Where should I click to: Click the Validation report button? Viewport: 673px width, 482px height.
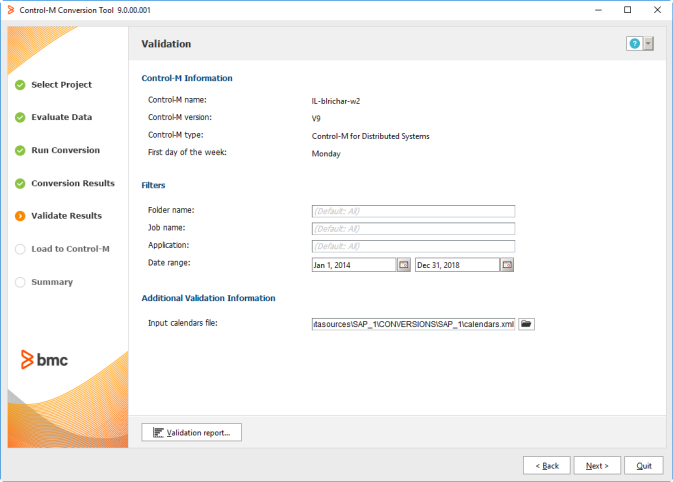191,432
